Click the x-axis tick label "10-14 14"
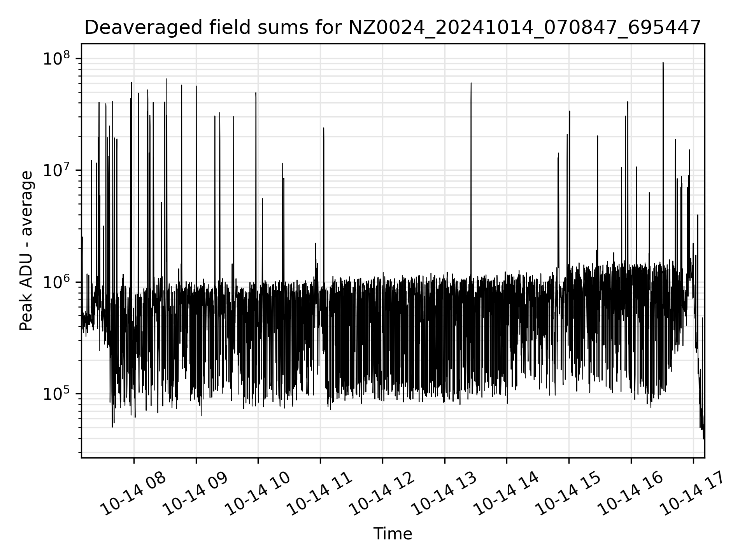Viewport: 747px width, 560px height. coord(506,493)
